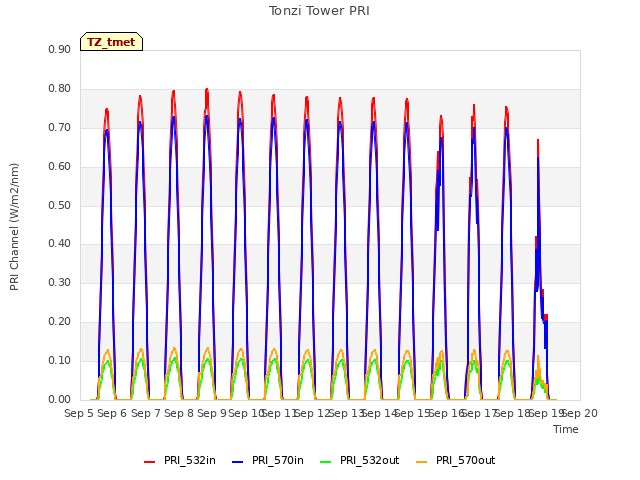Click the 0.20 y-axis tick label
The width and height of the screenshot is (640, 480).
coord(60,322)
